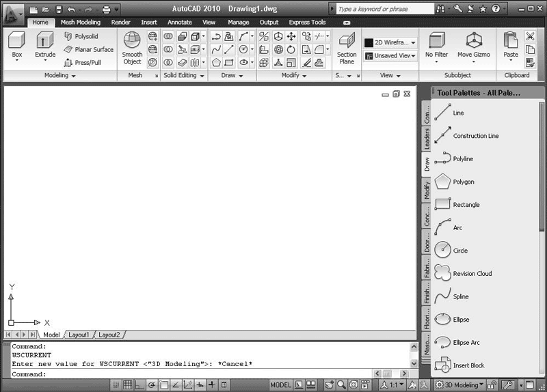Open the Mesh Modeling ribbon tab

tap(81, 23)
